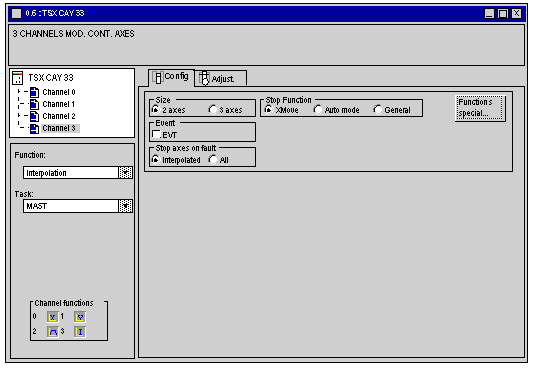Viewport: 554px width, 369px height.
Task: Click channel 0 function icon in Channel functions
Action: pos(52,317)
